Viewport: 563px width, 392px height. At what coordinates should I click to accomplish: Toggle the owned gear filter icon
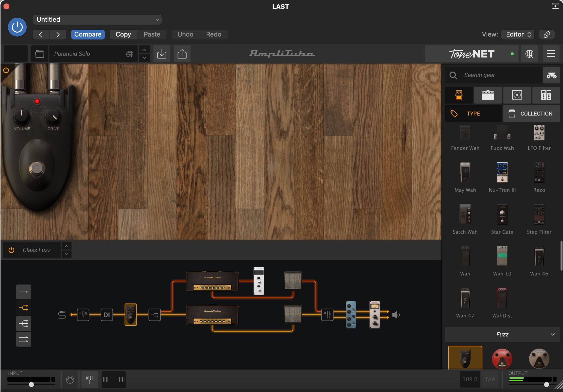tap(552, 75)
